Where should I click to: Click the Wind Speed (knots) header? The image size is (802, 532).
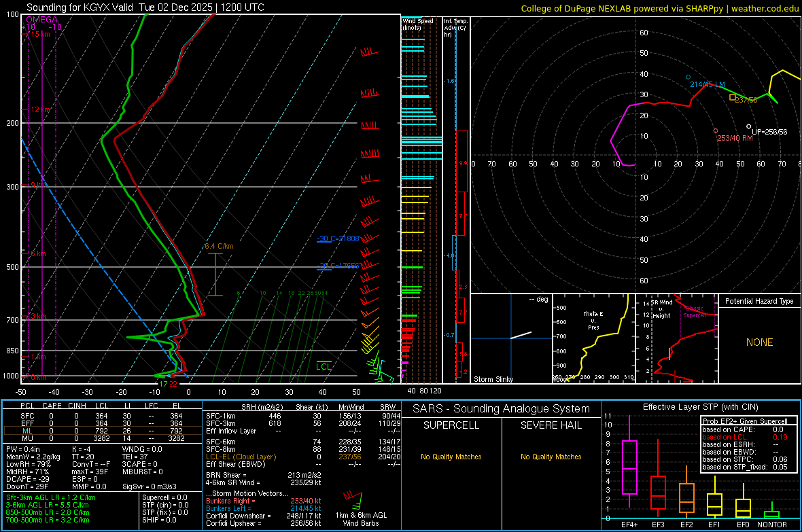[417, 24]
